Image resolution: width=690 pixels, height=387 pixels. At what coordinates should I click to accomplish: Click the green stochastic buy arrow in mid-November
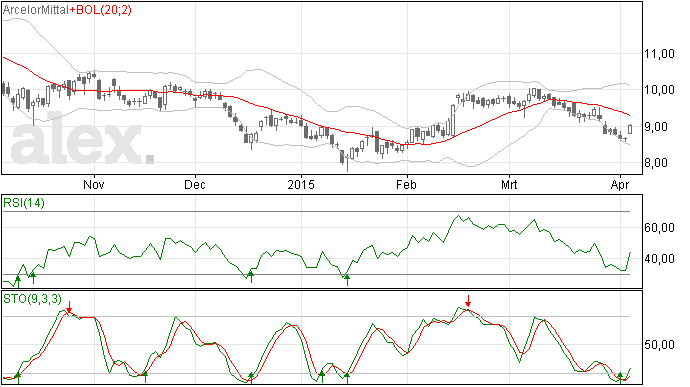pyautogui.click(x=145, y=377)
